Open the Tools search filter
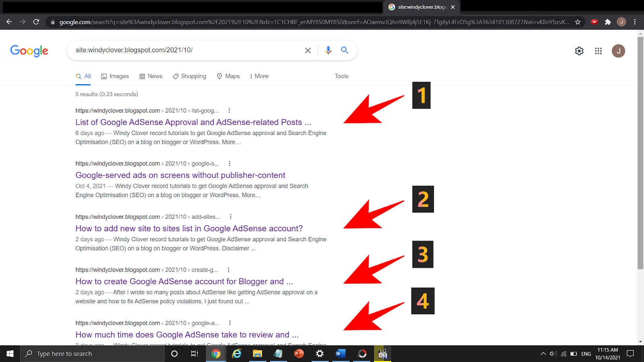The image size is (644, 362). 342,76
